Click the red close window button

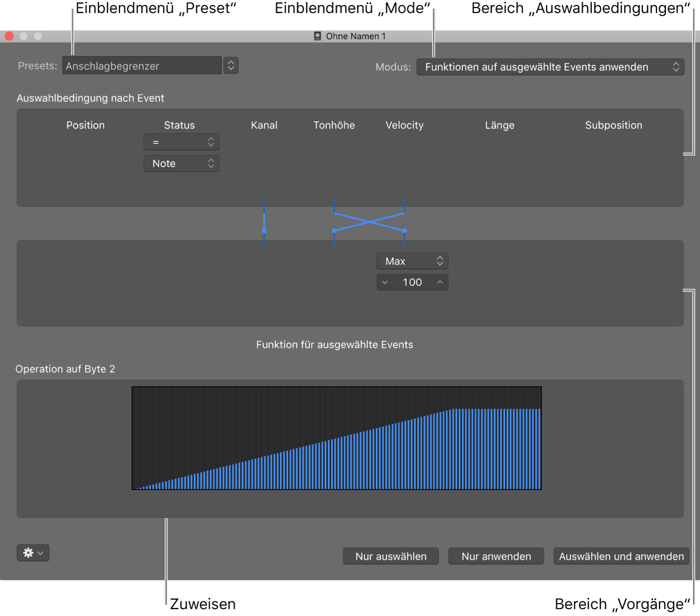click(x=9, y=36)
